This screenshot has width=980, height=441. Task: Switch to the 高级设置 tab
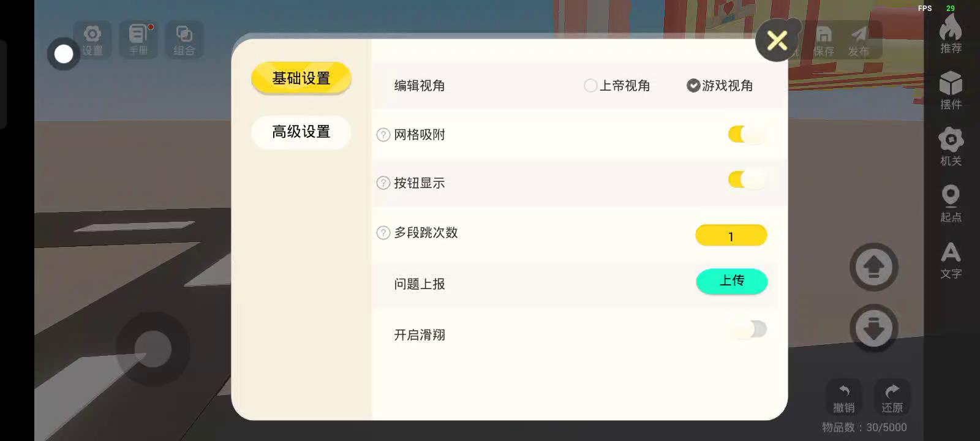click(301, 132)
